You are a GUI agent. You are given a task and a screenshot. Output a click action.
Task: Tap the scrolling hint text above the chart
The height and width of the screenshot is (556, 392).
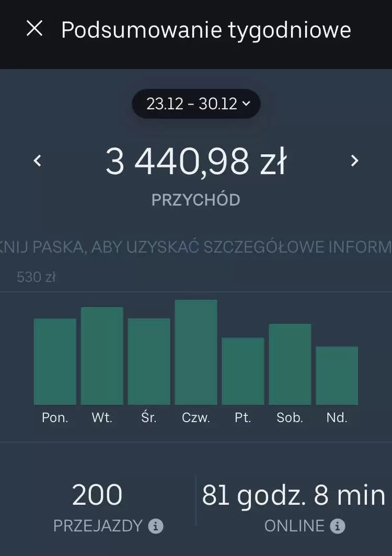pyautogui.click(x=196, y=247)
